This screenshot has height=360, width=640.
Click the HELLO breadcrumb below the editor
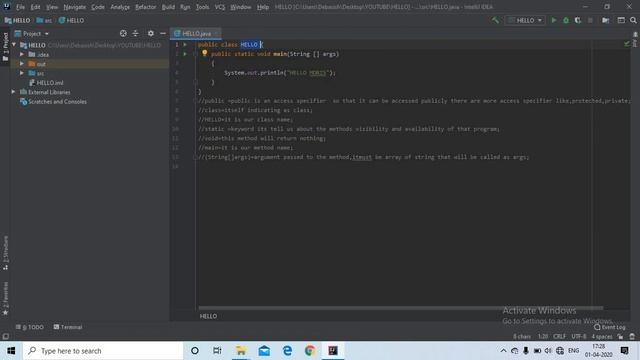pos(208,316)
